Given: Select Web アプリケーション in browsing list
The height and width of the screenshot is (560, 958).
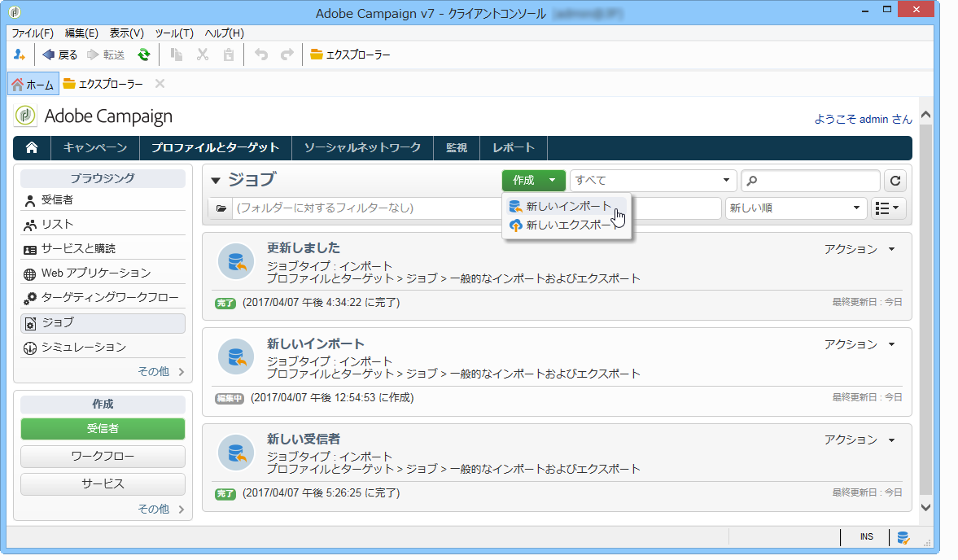Looking at the screenshot, I should pos(103,273).
